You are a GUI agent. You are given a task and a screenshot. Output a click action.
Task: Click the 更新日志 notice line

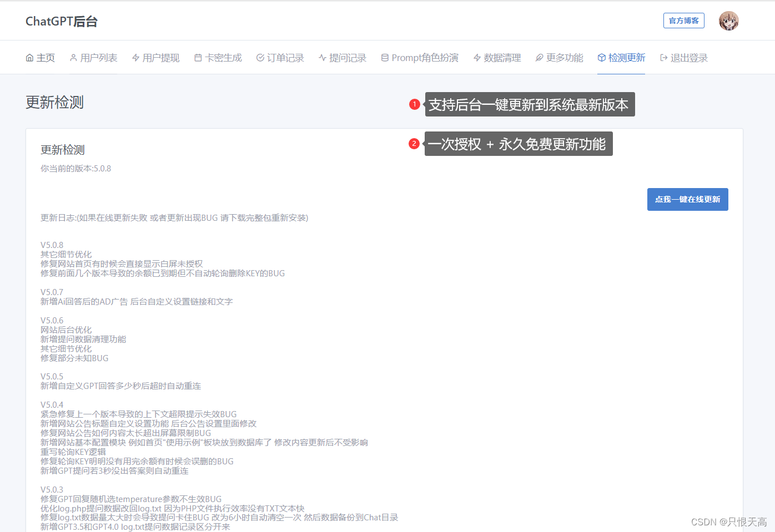(174, 218)
